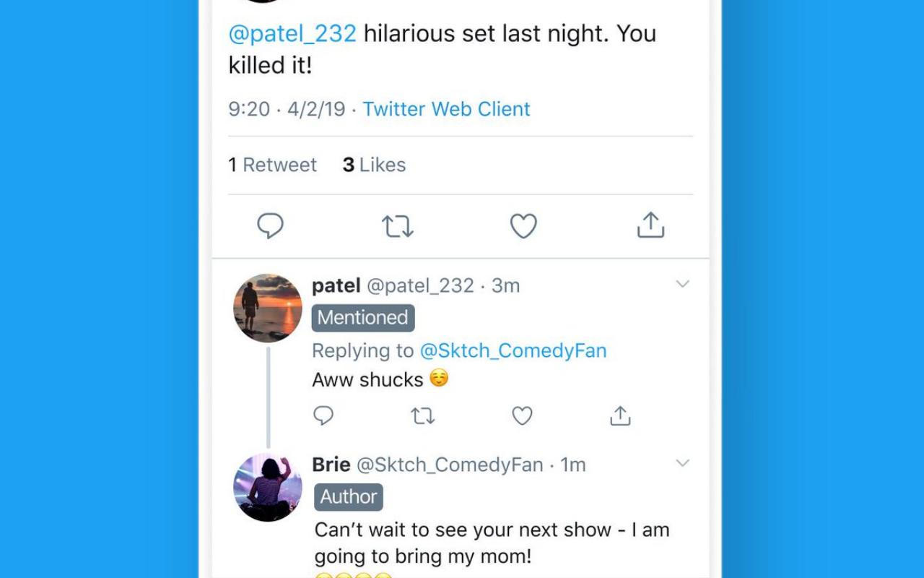Open options menu on Brie's tweet
This screenshot has width=924, height=578.
pos(683,463)
